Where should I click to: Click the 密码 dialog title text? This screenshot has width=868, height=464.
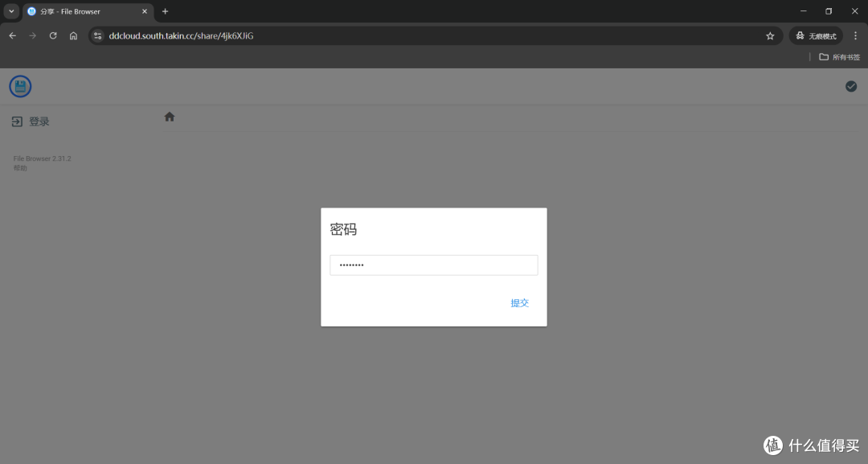[x=343, y=229]
